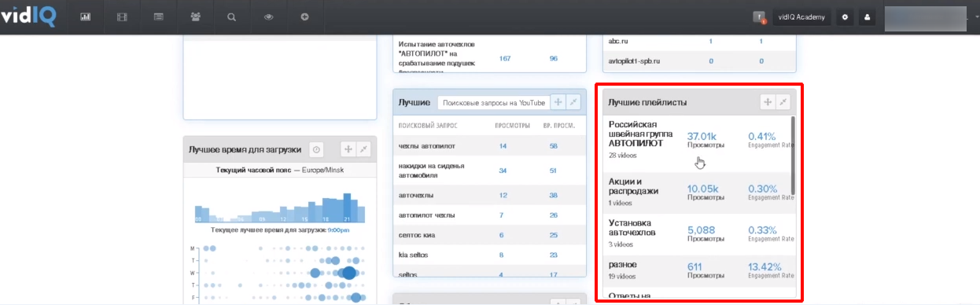Image resolution: width=980 pixels, height=305 pixels.
Task: Click views value 12 for авточехлы
Action: [503, 195]
